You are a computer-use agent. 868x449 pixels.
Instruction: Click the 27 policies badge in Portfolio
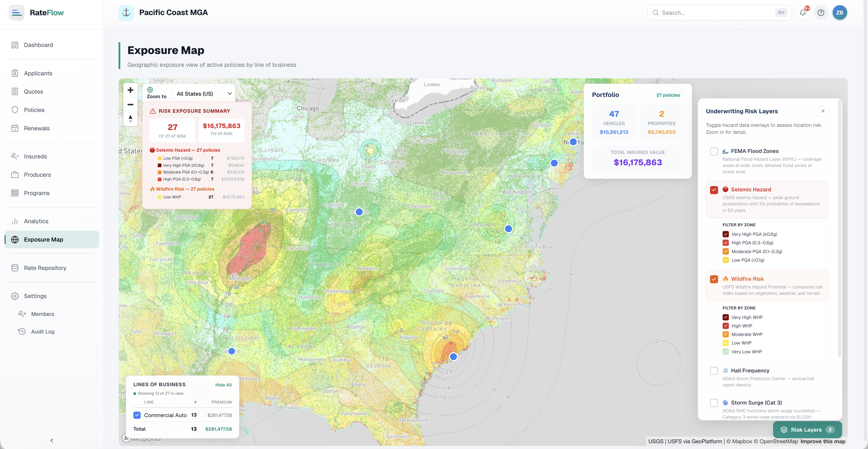[x=668, y=95]
